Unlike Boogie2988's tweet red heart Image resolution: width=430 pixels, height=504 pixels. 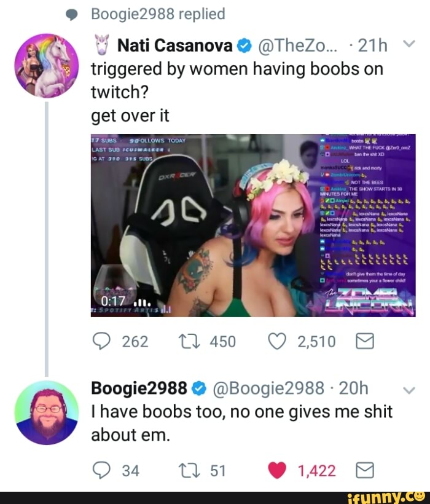(x=277, y=471)
